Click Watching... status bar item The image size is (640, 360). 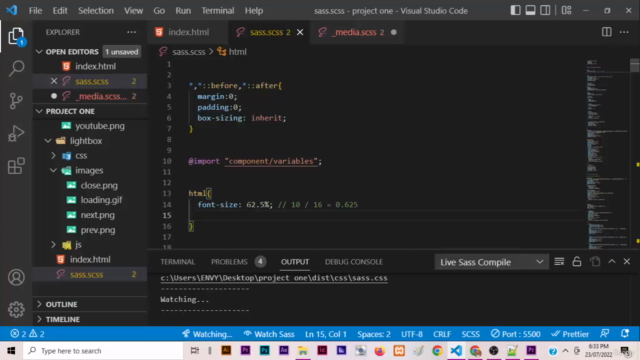207,334
